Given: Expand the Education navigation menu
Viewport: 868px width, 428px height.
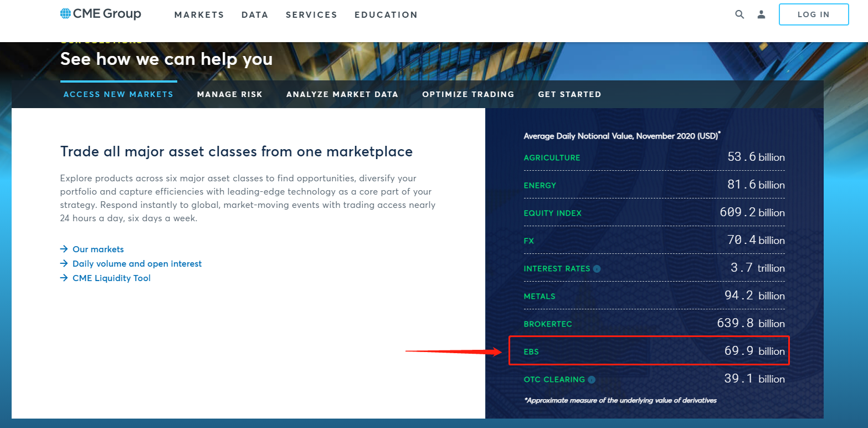Looking at the screenshot, I should (x=386, y=15).
